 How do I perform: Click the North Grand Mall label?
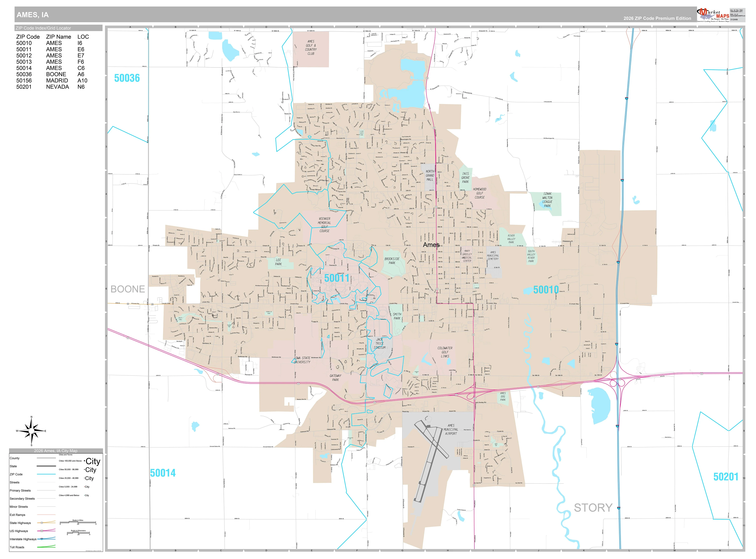(430, 176)
